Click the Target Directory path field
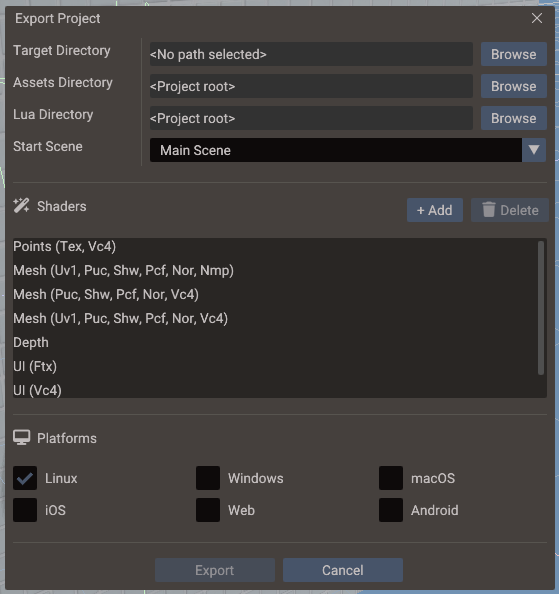Screen dimensions: 559x594 [311, 54]
